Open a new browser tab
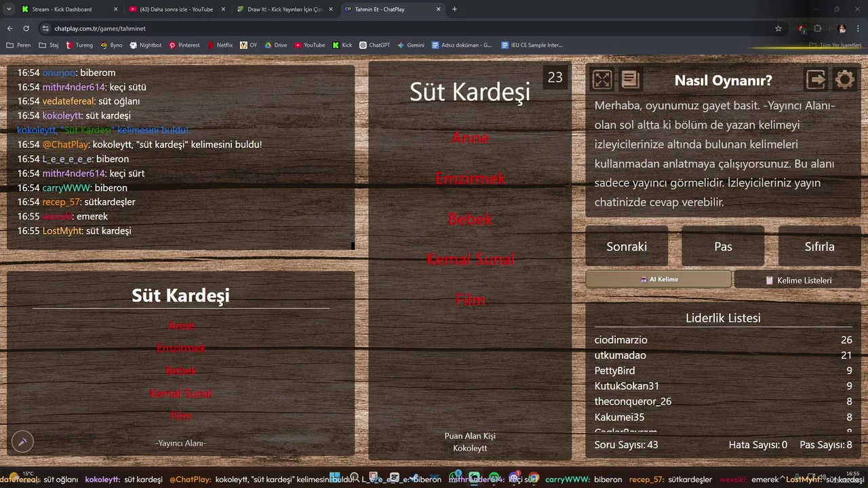This screenshot has height=488, width=868. [454, 9]
